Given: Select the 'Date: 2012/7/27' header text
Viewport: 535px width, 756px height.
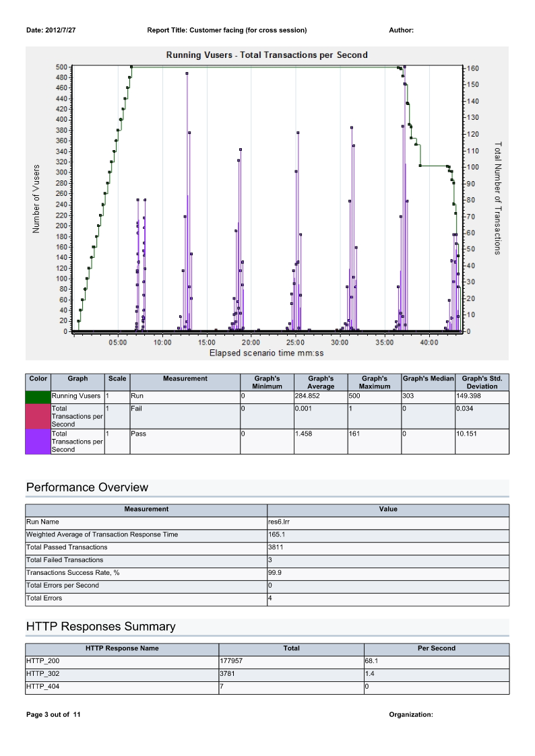Looking at the screenshot, I should [51, 30].
